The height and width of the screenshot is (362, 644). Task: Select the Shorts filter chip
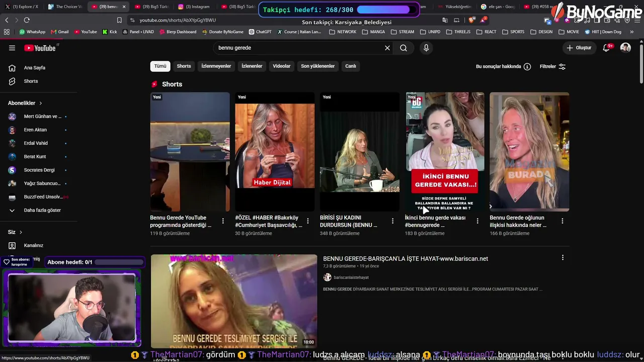[184, 66]
